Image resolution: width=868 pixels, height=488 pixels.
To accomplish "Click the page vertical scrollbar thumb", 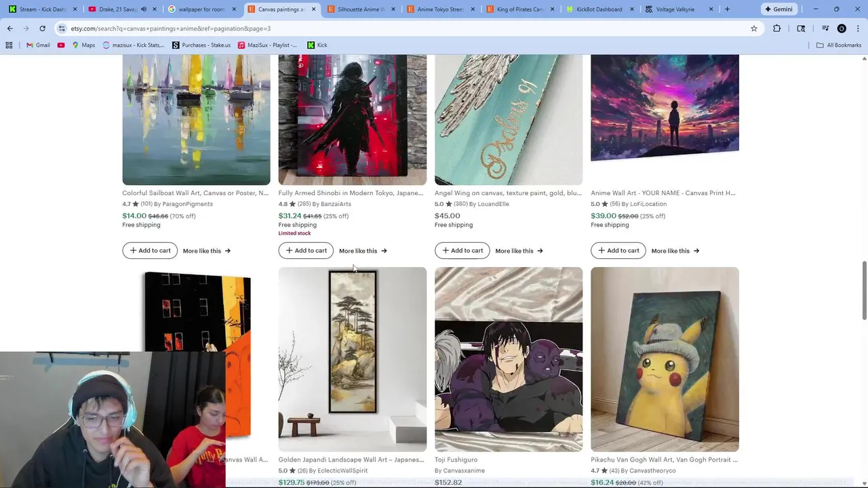I will click(x=864, y=291).
